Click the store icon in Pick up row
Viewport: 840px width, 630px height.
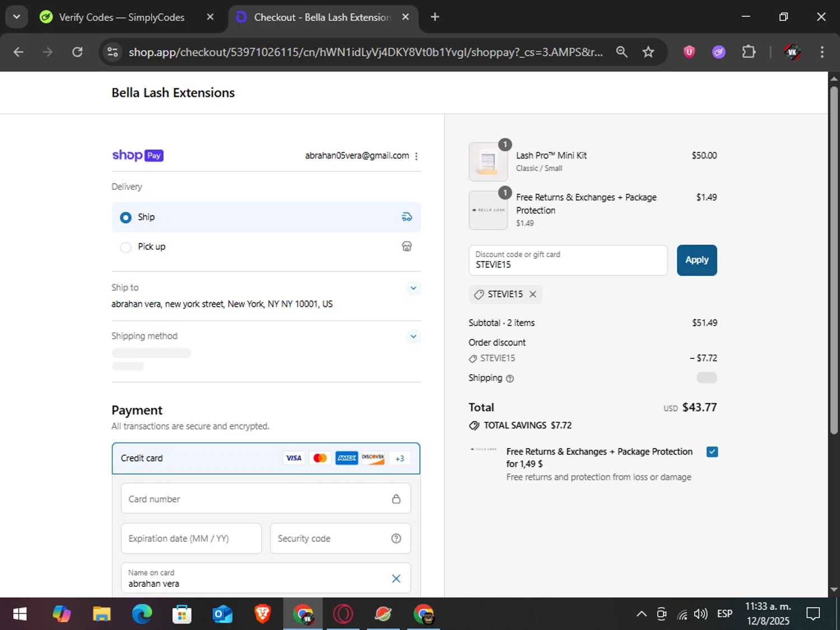(407, 246)
